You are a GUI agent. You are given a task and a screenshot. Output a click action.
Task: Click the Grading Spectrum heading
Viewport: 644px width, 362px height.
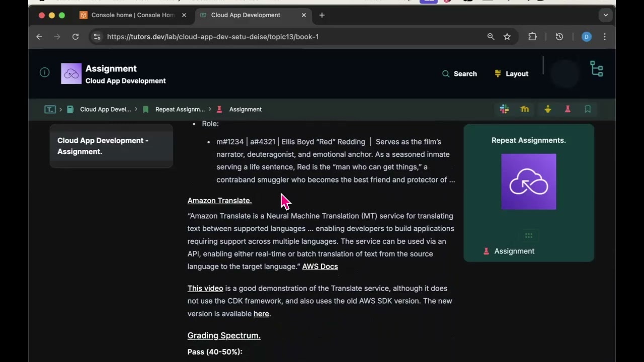pos(224,335)
